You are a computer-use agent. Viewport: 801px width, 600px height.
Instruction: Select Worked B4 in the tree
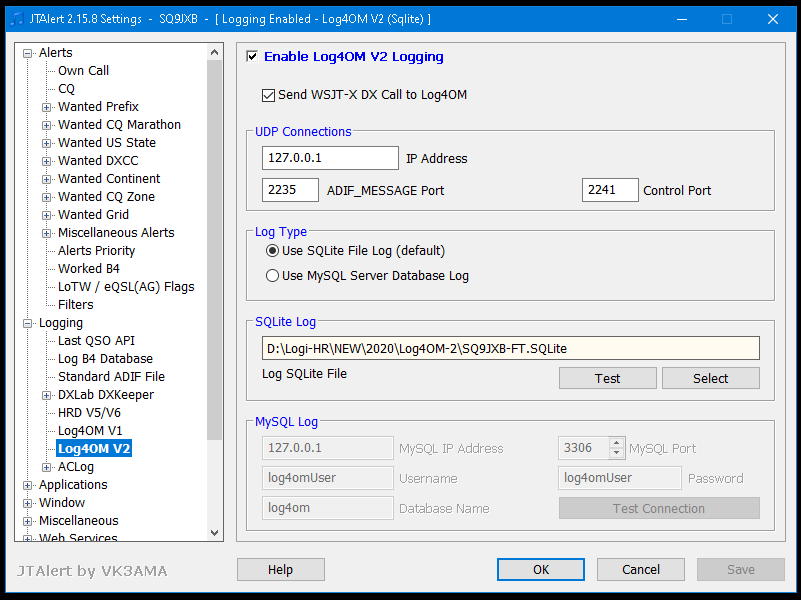point(89,269)
